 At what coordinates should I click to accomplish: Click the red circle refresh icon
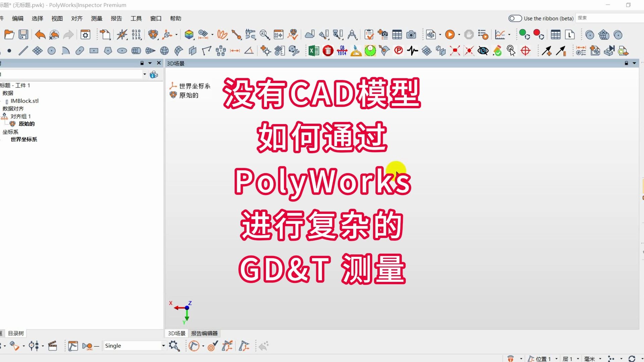pyautogui.click(x=538, y=35)
